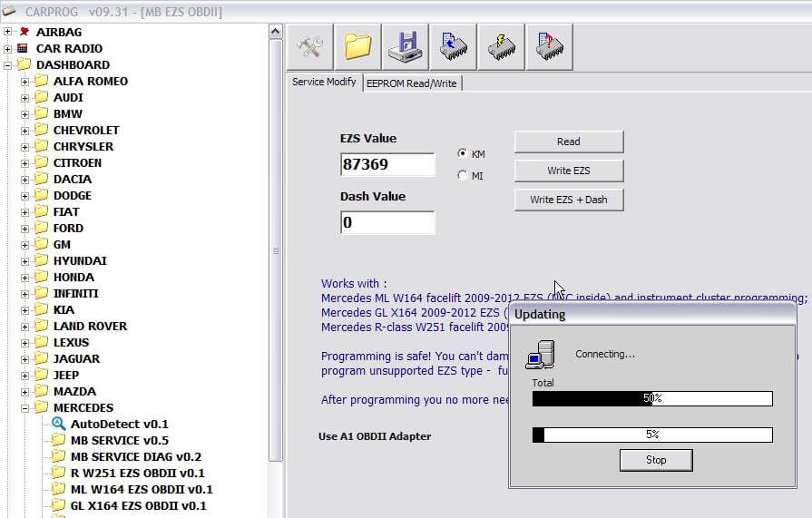
Task: Expand the CHRYSLER tree node
Action: tap(24, 147)
